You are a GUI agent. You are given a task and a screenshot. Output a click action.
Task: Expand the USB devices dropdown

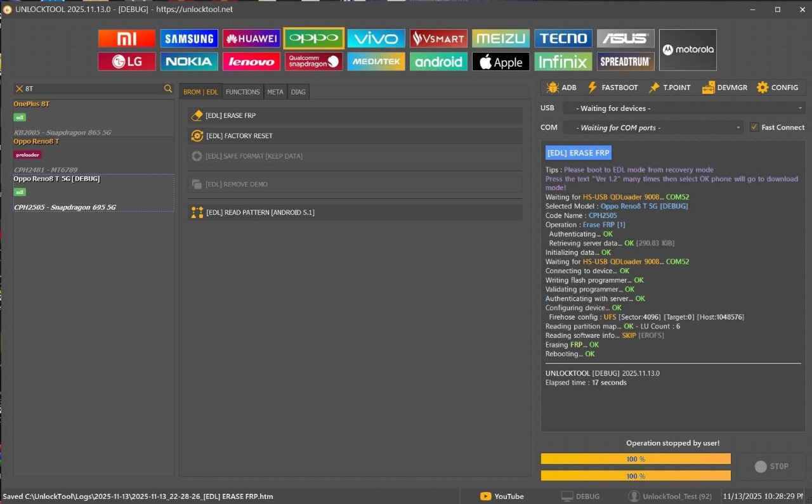coord(684,108)
